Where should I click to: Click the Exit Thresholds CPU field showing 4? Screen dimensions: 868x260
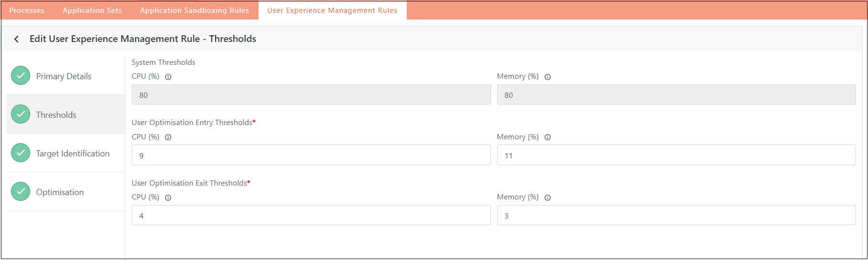click(311, 215)
